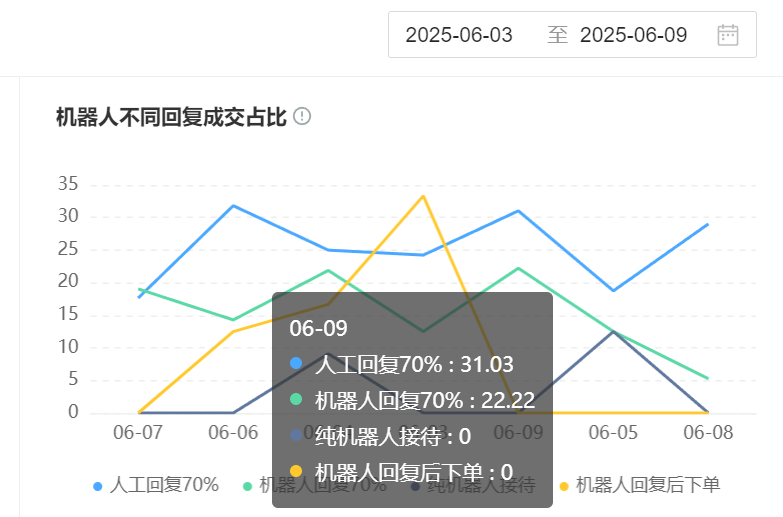Toggle 人工回复70% legend series
The width and height of the screenshot is (783, 517).
(x=156, y=485)
